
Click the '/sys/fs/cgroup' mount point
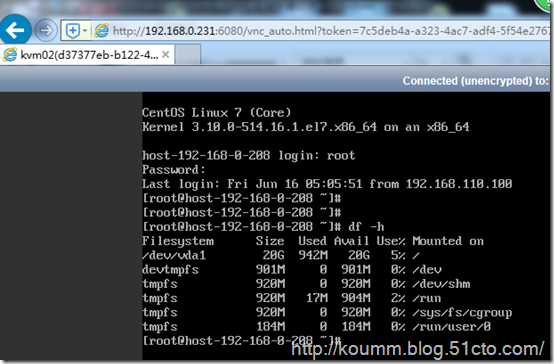click(x=462, y=312)
